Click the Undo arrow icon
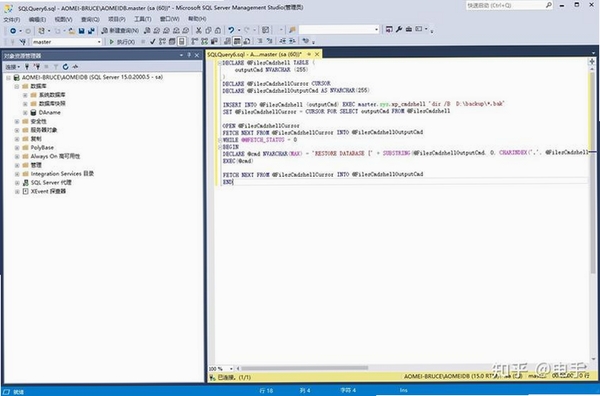 click(x=231, y=30)
